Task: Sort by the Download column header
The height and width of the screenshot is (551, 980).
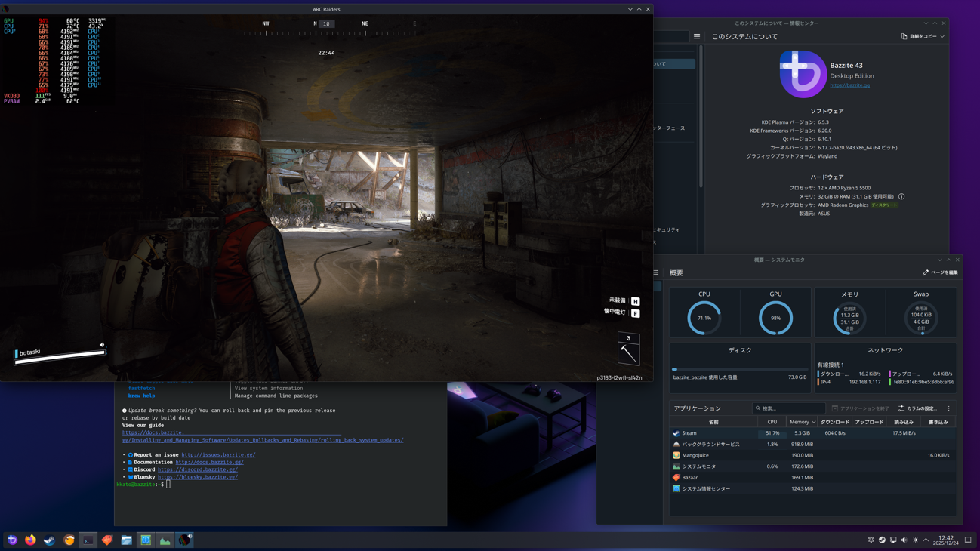Action: click(x=835, y=422)
